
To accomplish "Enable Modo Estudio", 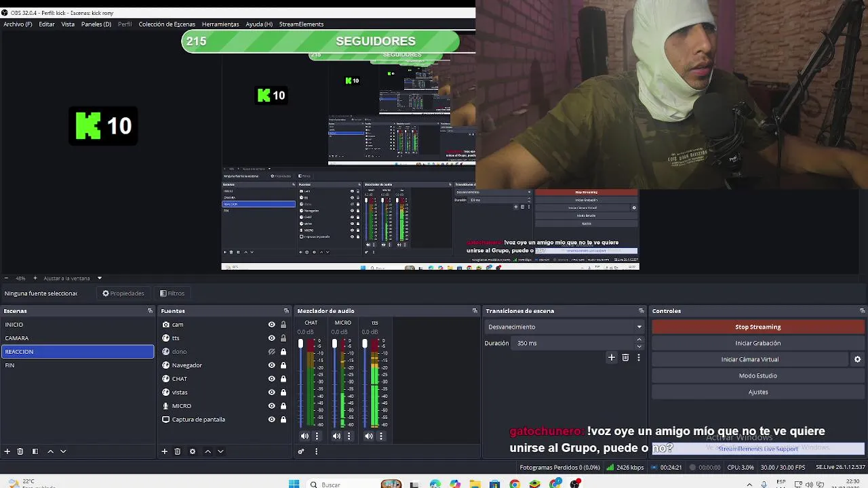I will [x=757, y=375].
